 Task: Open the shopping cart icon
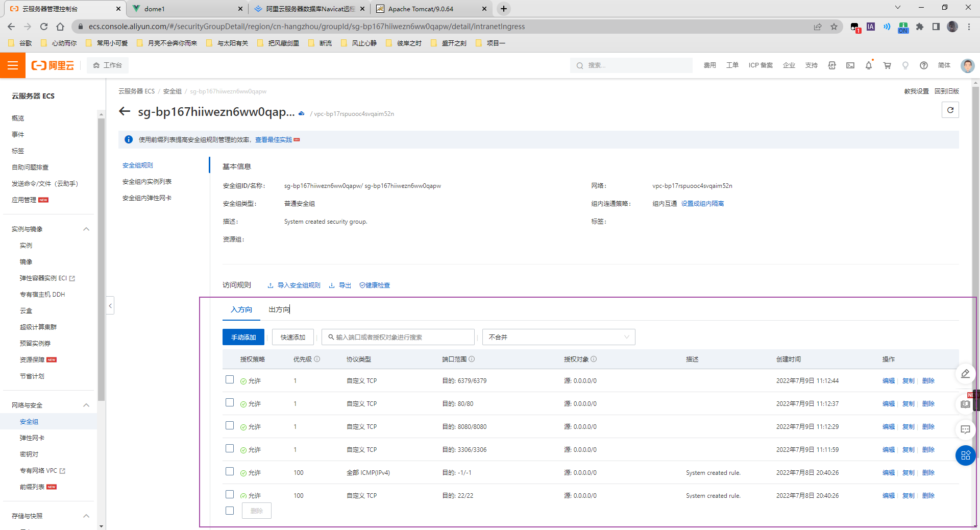click(887, 65)
